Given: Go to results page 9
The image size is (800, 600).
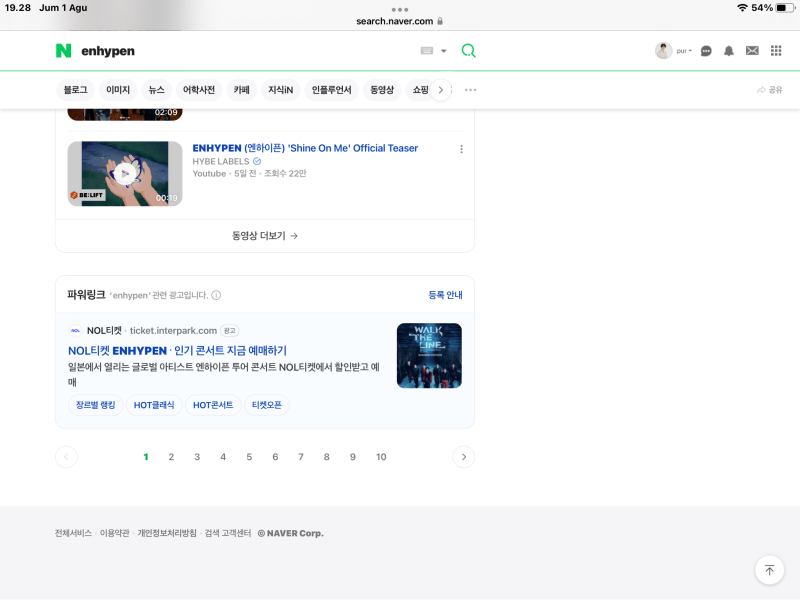Looking at the screenshot, I should pyautogui.click(x=353, y=457).
